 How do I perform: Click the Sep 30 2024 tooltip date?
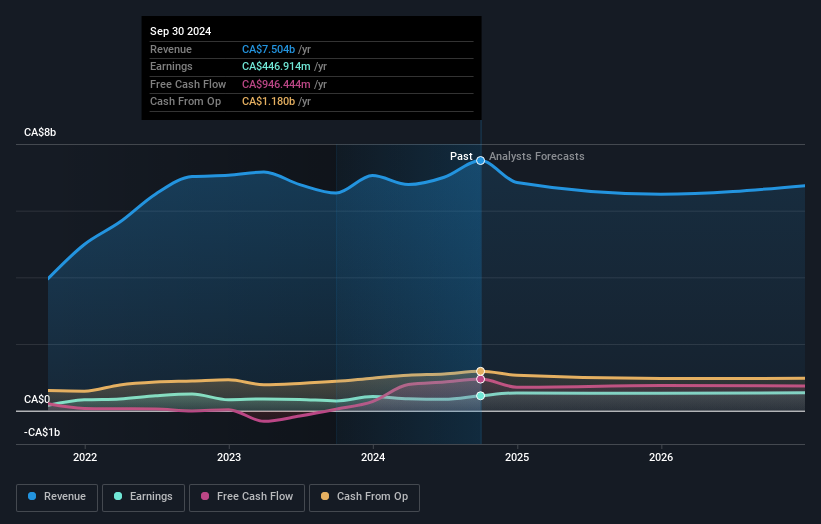pos(181,31)
